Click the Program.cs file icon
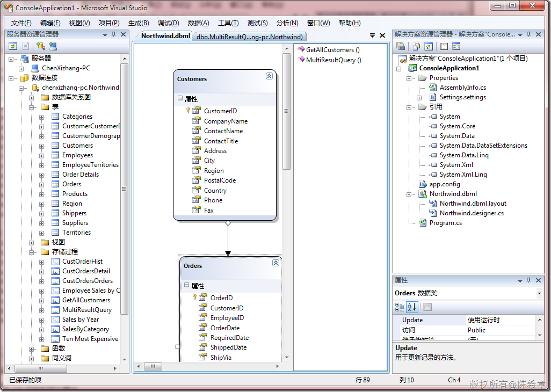Image resolution: width=551 pixels, height=392 pixels. 423,222
